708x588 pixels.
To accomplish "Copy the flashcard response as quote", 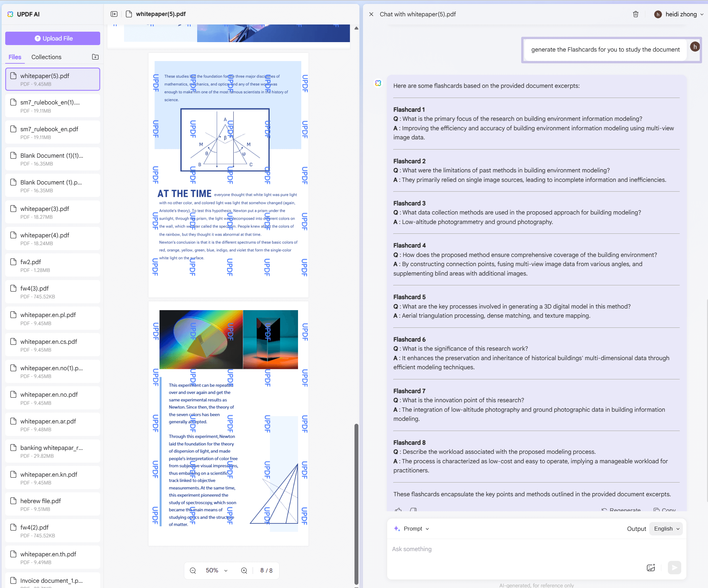I will click(413, 510).
